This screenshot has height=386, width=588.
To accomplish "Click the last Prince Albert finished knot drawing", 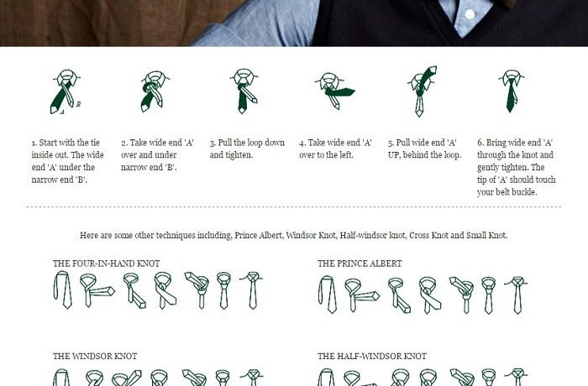I will click(517, 295).
